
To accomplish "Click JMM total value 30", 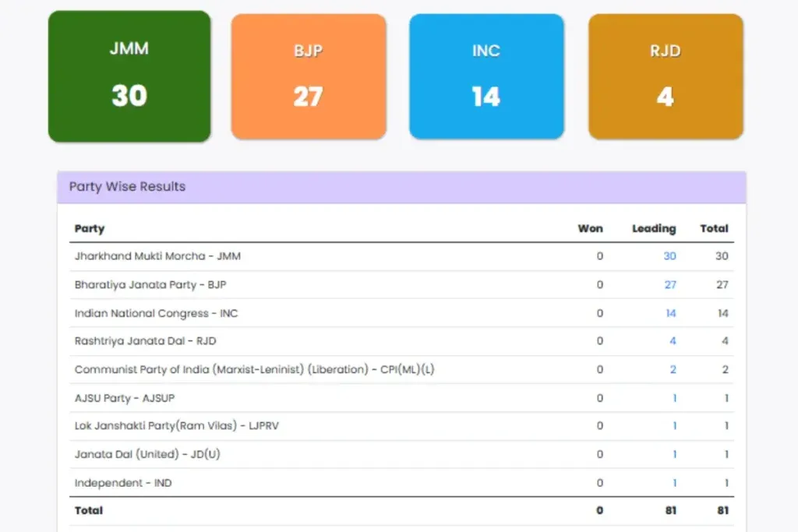I will [x=722, y=256].
